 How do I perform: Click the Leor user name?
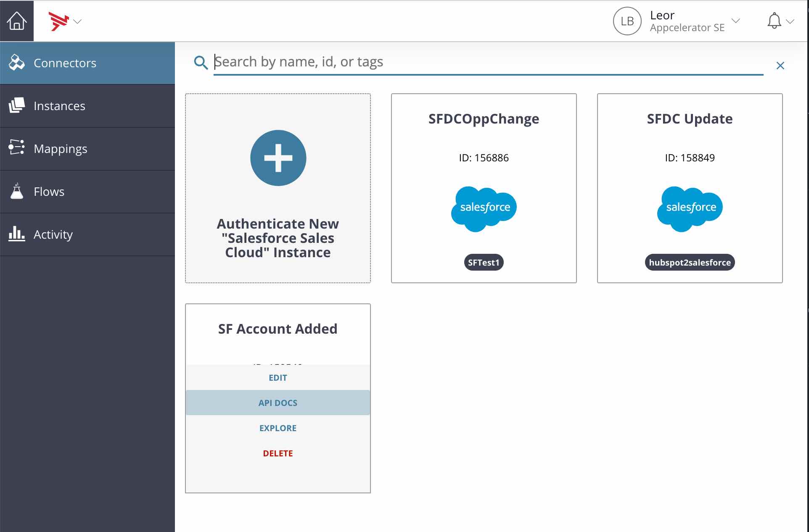point(662,15)
